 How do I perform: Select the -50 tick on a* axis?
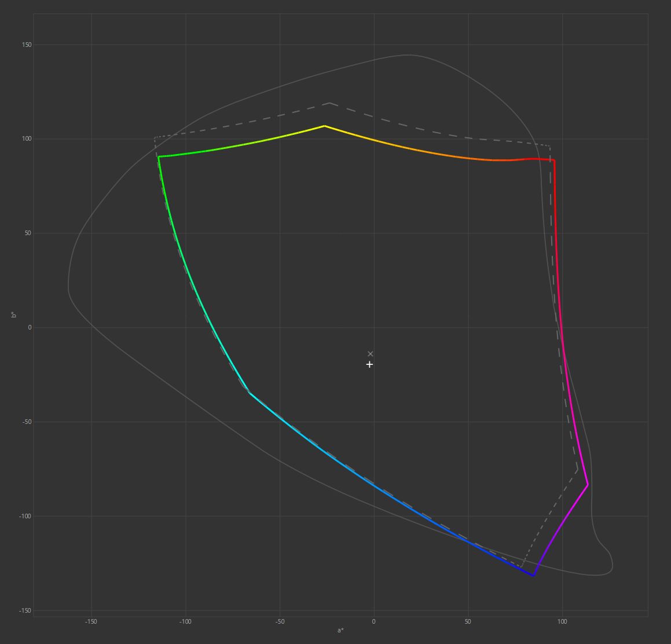pos(280,621)
